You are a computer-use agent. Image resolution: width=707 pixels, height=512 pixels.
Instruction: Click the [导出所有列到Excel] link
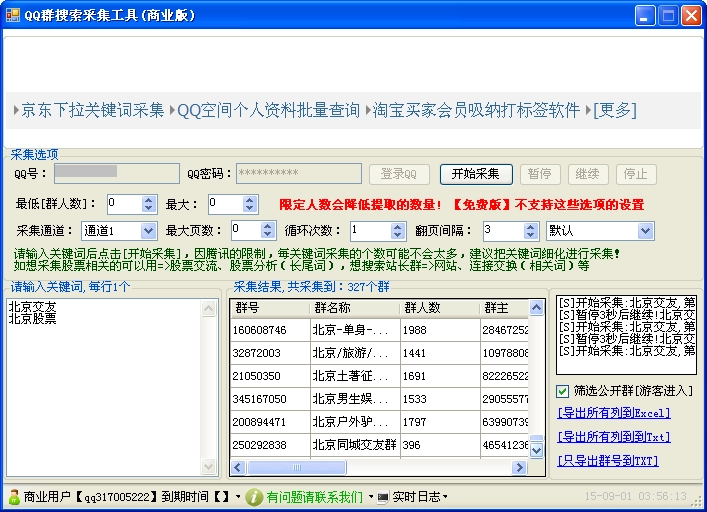614,413
